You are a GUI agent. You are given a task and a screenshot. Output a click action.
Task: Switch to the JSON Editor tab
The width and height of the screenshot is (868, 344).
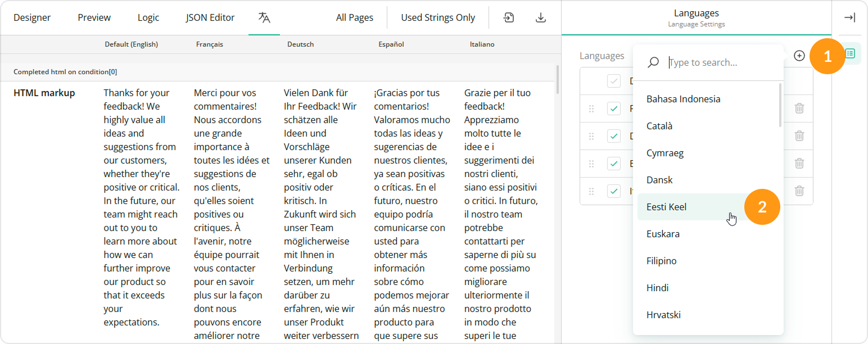pyautogui.click(x=210, y=17)
